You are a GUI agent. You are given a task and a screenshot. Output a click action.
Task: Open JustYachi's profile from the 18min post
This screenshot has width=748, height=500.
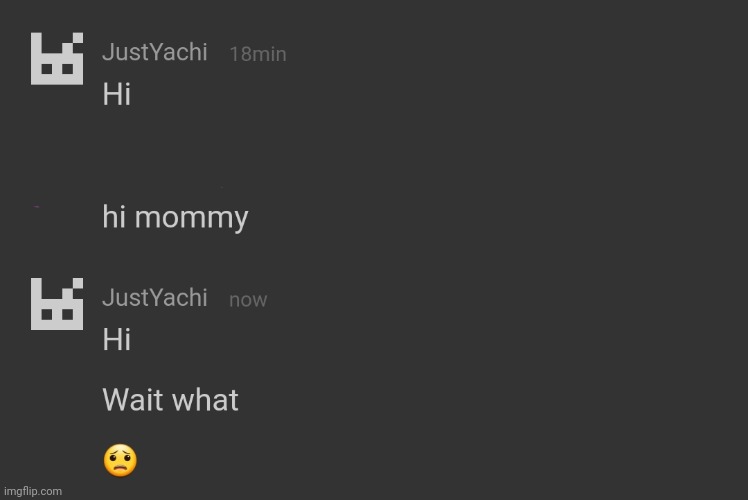(155, 52)
